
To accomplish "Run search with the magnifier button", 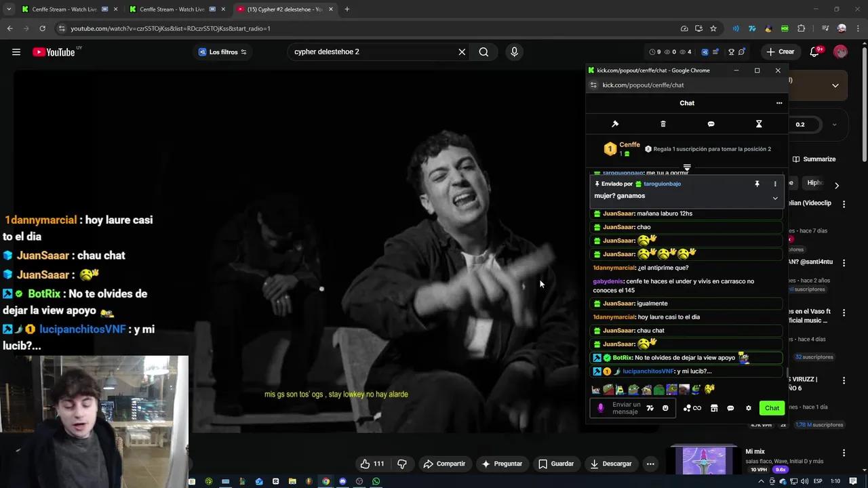I will click(x=484, y=52).
